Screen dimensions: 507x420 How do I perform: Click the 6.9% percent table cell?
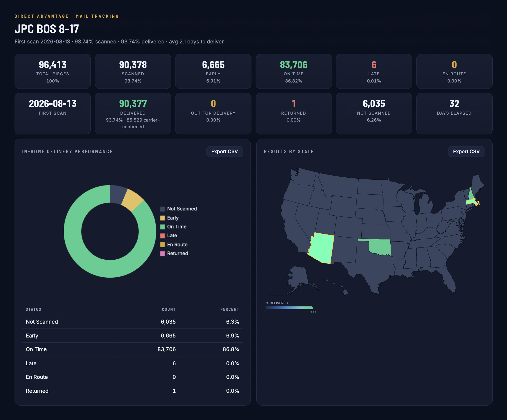click(x=233, y=336)
